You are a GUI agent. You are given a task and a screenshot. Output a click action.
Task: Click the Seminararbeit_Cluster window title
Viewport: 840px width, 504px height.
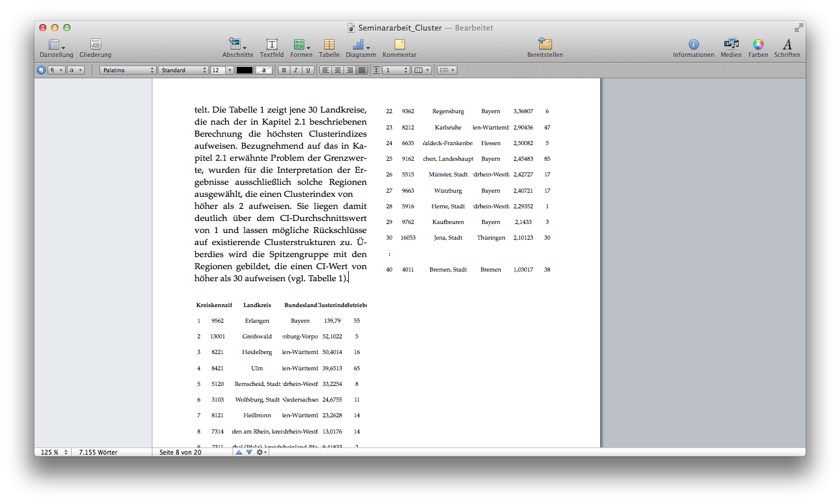click(x=400, y=28)
